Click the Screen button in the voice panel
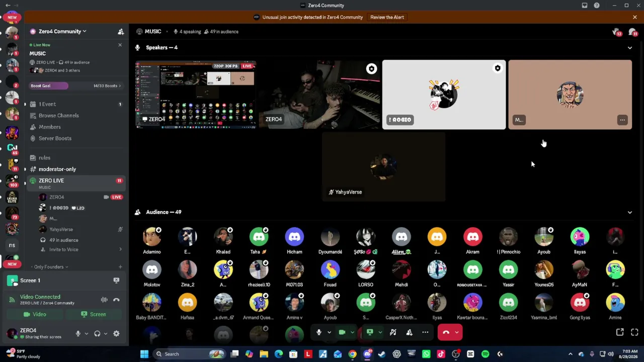Viewport: 644px width, 362px height. pyautogui.click(x=93, y=314)
